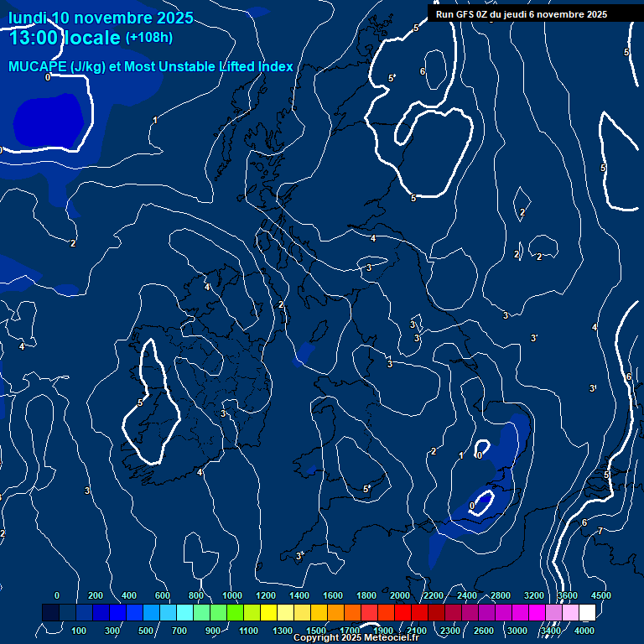Click the '6' label inside top oval contour
Screen dimensions: 644x644
point(423,71)
